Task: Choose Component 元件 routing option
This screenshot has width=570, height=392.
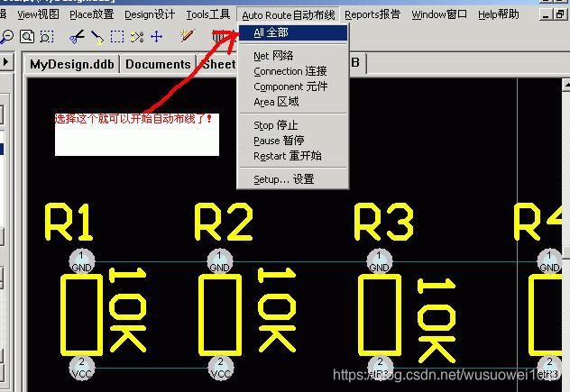Action: pos(293,87)
